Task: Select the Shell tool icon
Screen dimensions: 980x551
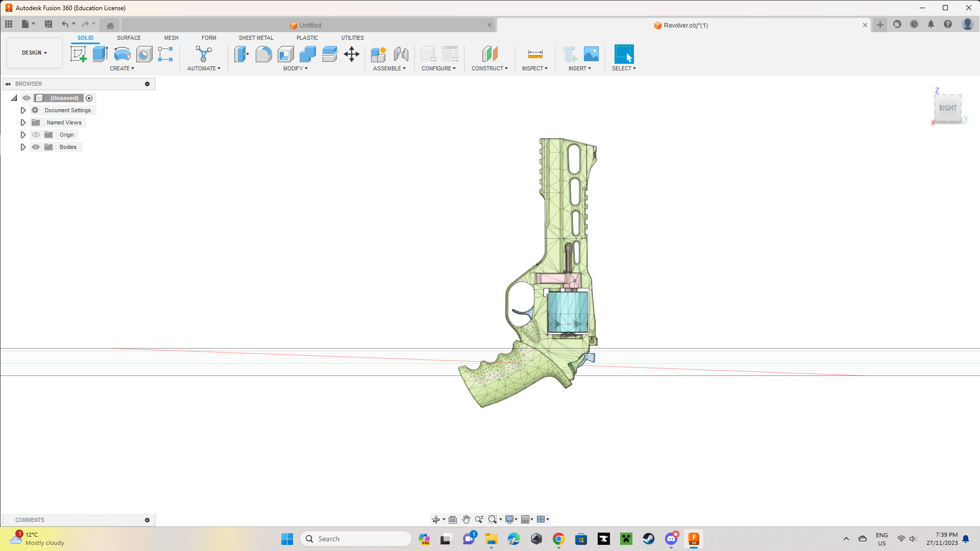Action: point(285,54)
